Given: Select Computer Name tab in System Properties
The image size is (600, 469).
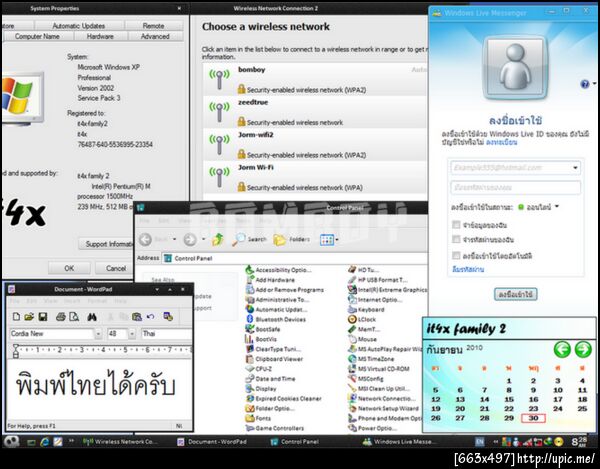Looking at the screenshot, I should point(37,36).
